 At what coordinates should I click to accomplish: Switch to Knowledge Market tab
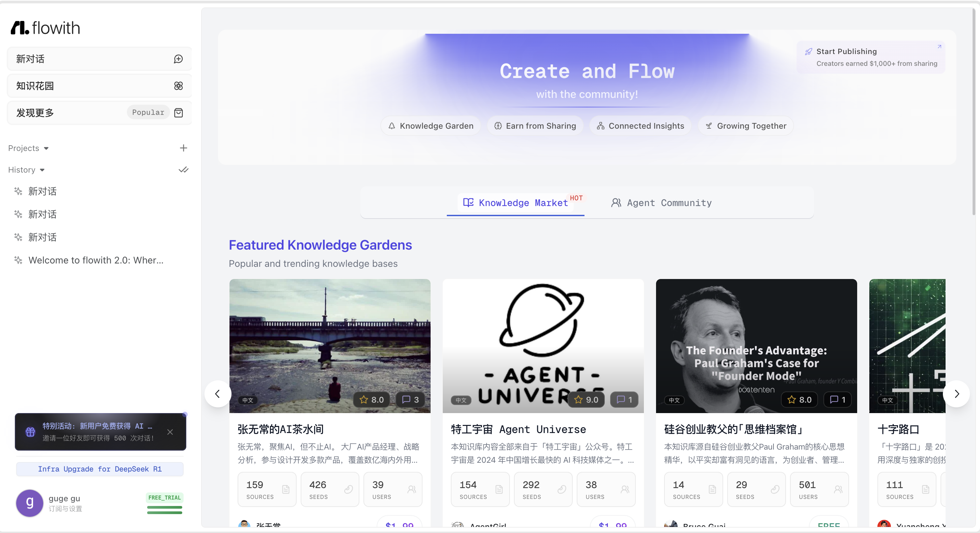tap(516, 203)
